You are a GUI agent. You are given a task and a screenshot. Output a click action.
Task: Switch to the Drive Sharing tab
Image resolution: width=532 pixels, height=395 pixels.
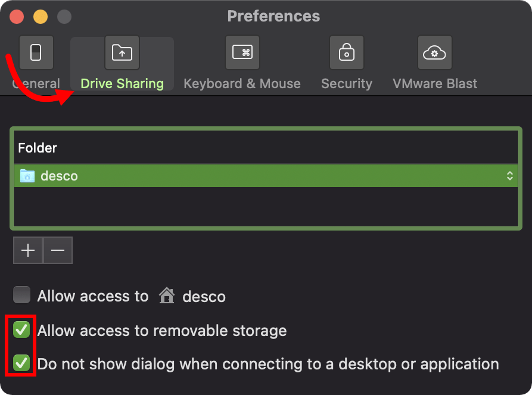click(122, 83)
